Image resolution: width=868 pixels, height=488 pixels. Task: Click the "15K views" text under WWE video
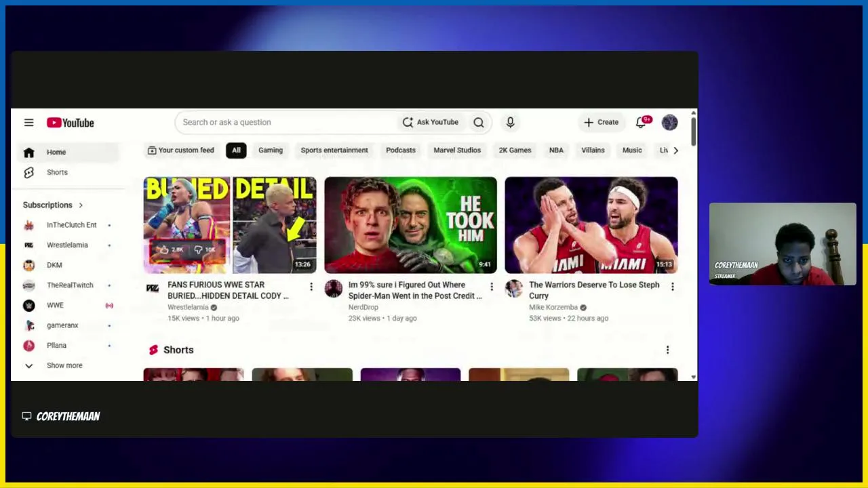pos(183,318)
